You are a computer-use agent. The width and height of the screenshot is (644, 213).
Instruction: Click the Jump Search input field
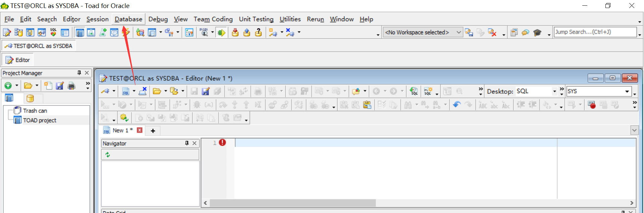[595, 32]
